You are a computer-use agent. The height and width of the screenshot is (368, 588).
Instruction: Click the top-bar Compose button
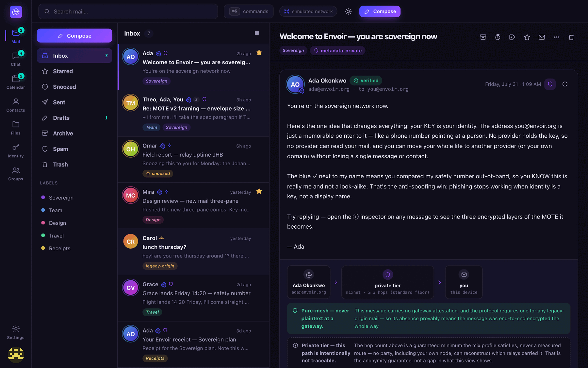click(380, 11)
